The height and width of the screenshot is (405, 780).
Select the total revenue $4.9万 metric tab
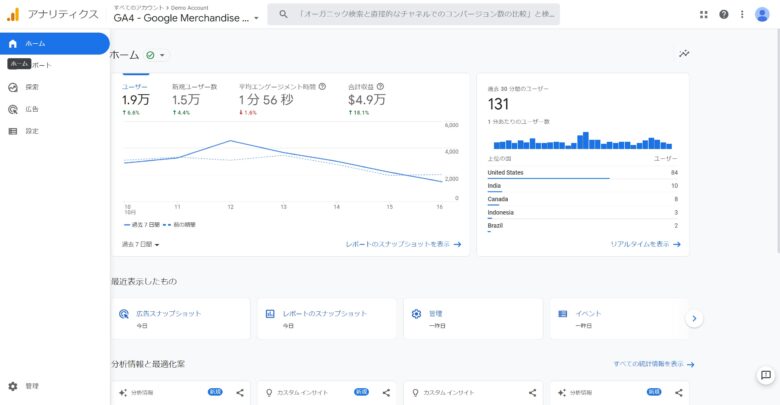tap(367, 99)
